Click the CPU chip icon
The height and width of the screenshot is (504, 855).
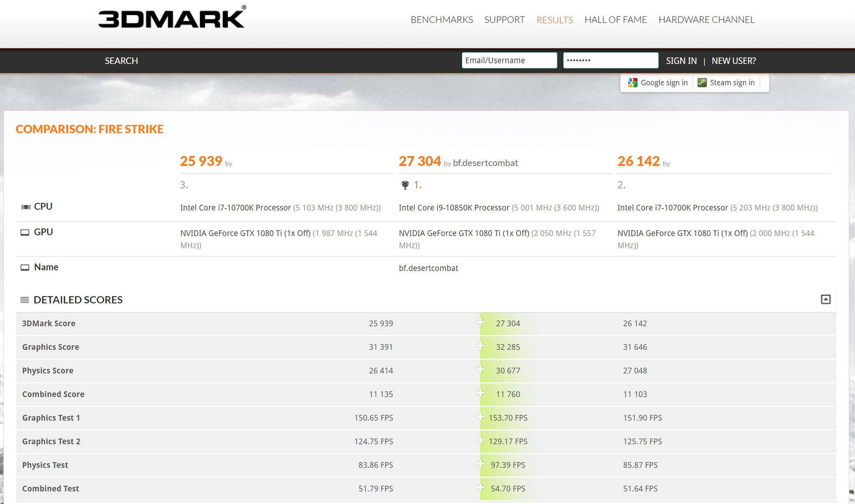(26, 207)
